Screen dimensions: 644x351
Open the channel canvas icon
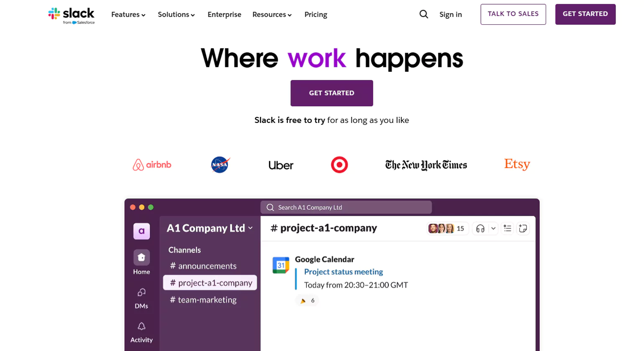[x=523, y=228]
